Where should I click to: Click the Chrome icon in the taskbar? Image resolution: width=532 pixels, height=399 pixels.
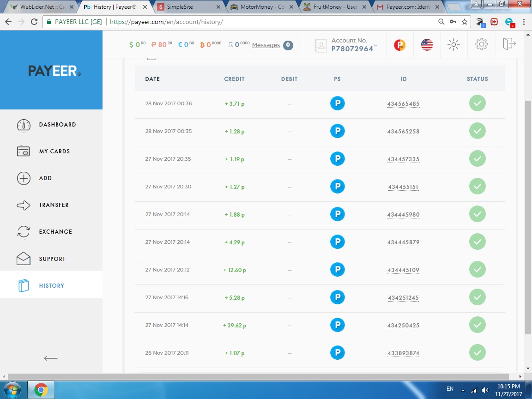(41, 390)
